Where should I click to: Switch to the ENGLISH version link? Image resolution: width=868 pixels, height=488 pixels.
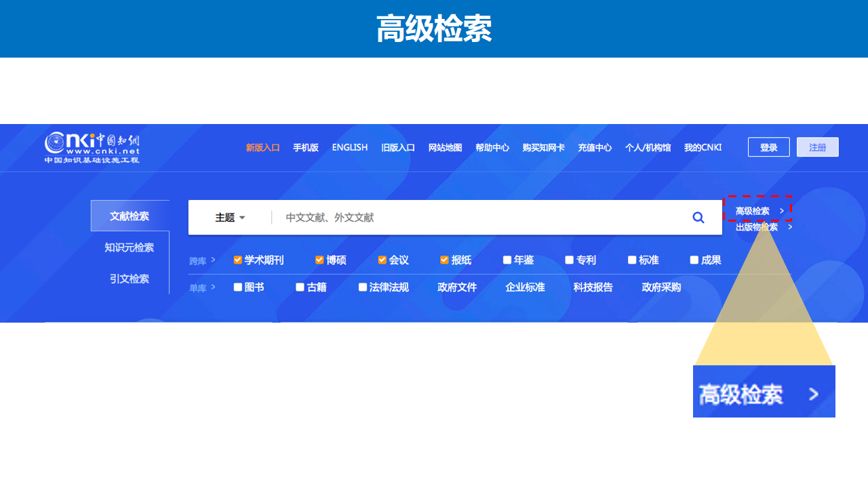[x=350, y=147]
